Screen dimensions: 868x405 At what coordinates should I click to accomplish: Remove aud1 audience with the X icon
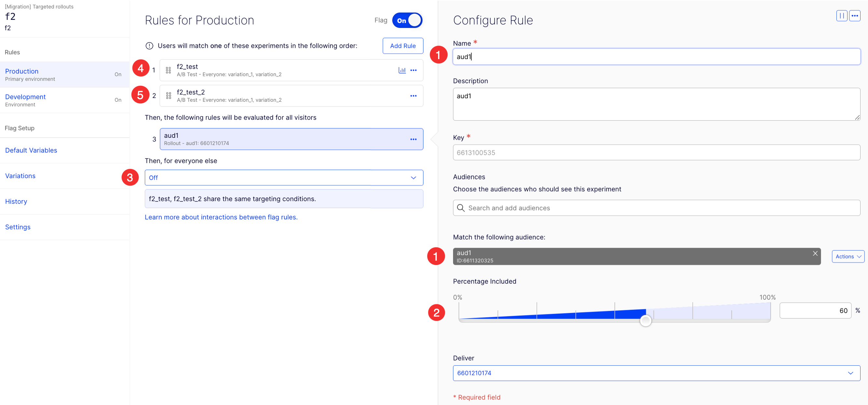tap(815, 253)
